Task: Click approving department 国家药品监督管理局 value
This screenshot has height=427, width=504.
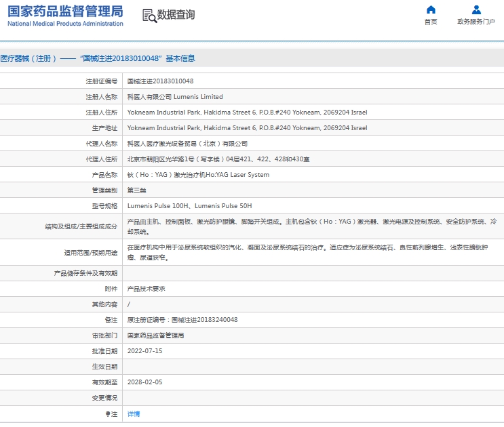Action: click(x=155, y=335)
